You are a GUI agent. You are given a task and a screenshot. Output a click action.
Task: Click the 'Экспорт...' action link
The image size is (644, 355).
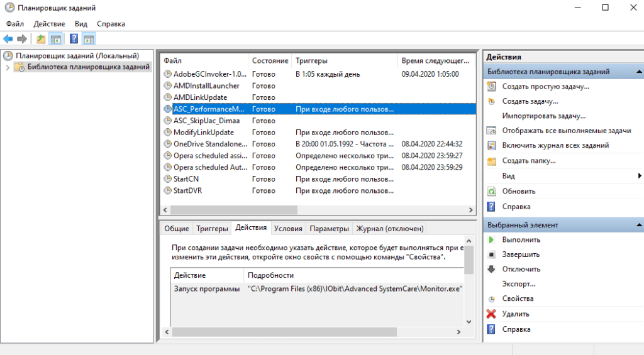pyautogui.click(x=519, y=284)
